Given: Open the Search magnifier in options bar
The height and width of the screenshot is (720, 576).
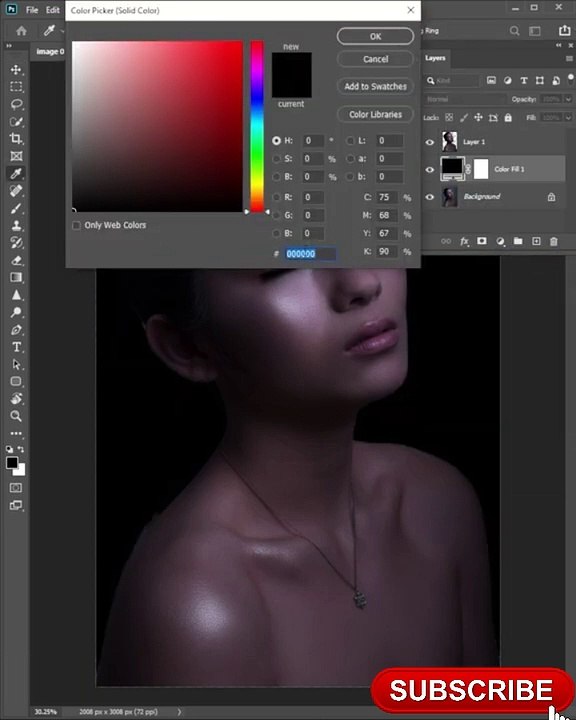Looking at the screenshot, I should [514, 31].
